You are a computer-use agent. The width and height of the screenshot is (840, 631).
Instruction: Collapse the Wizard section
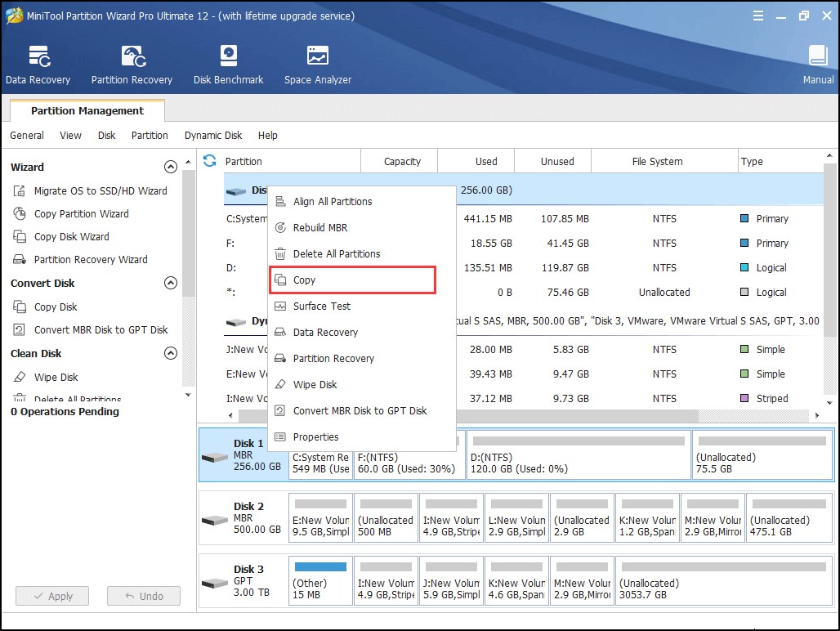point(171,167)
